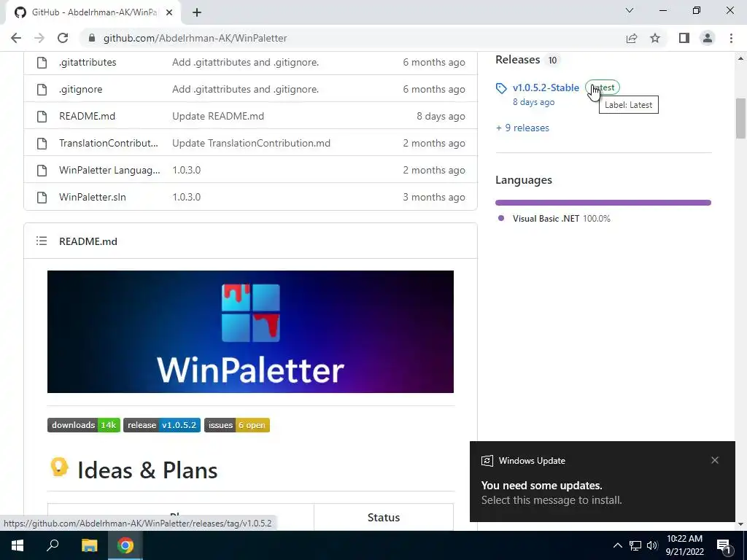Go back with the browser back arrow
The width and height of the screenshot is (747, 560).
click(x=16, y=38)
